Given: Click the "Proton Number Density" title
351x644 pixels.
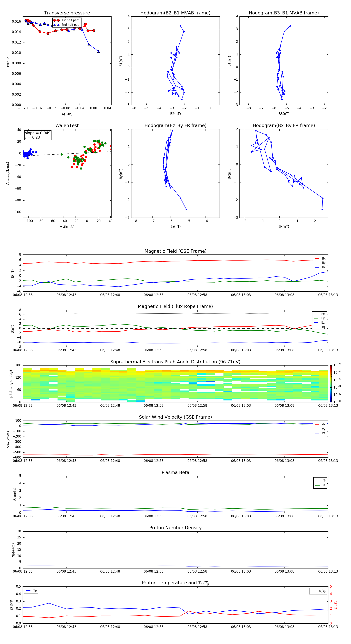Looking at the screenshot, I should (x=175, y=528).
